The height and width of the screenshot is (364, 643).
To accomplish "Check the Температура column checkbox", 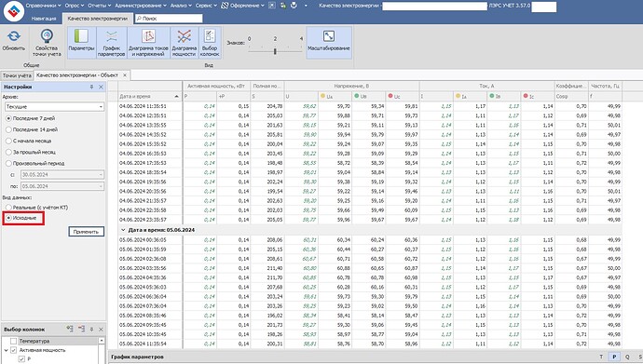I will point(14,341).
